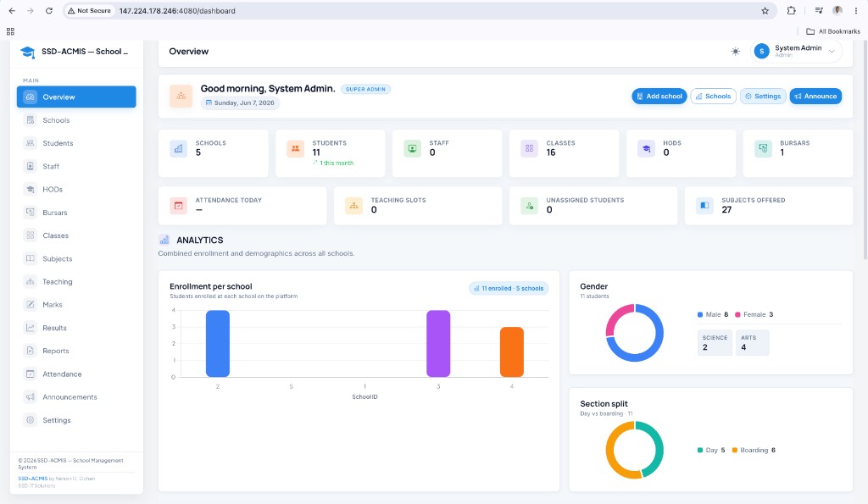
Task: Click the date chip Sunday, Jun 7, 2026
Action: (240, 102)
